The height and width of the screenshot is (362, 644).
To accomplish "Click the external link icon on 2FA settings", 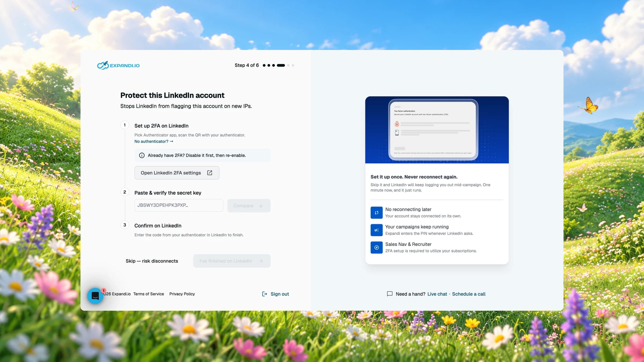I will (210, 173).
